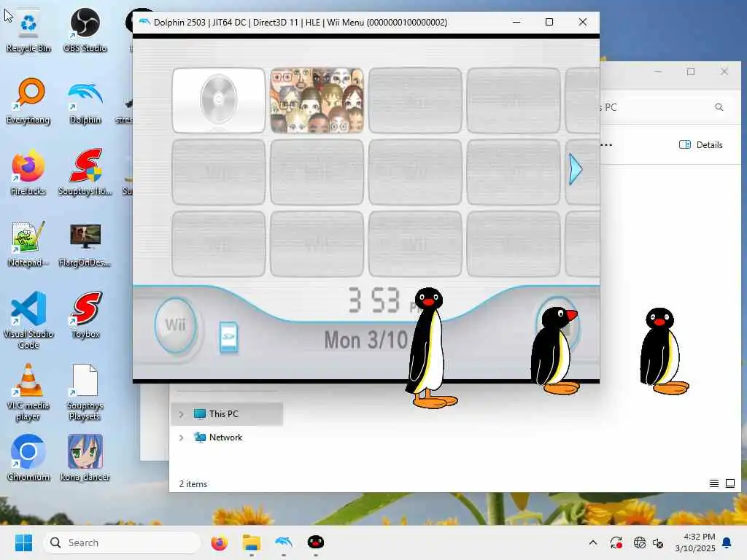This screenshot has height=560, width=747.
Task: Click the muted volume tray icon
Action: [658, 542]
